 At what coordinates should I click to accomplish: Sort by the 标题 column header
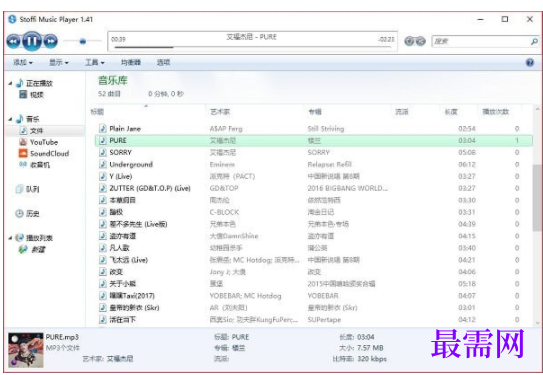pos(97,111)
